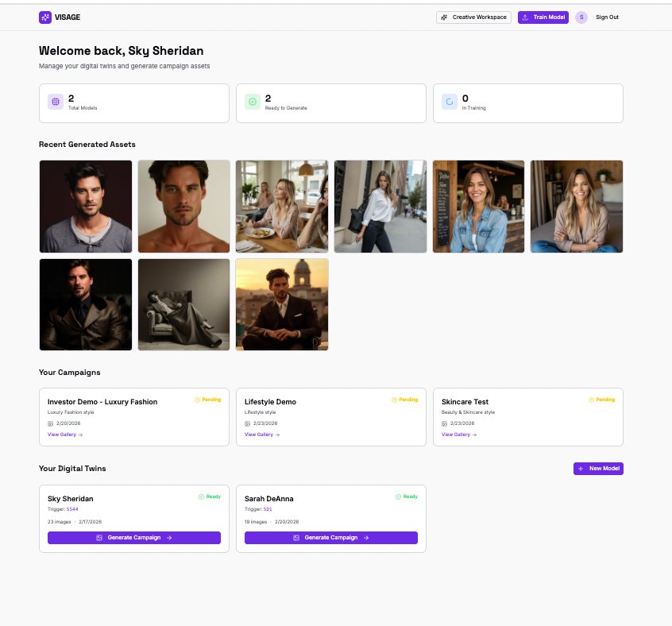
Task: Open Investor Demo - Luxury Fashion campaign title
Action: coord(102,402)
